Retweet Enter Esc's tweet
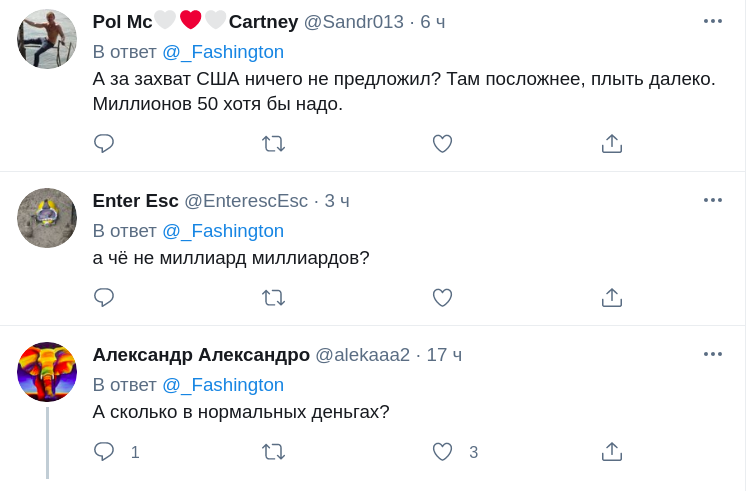 [273, 298]
